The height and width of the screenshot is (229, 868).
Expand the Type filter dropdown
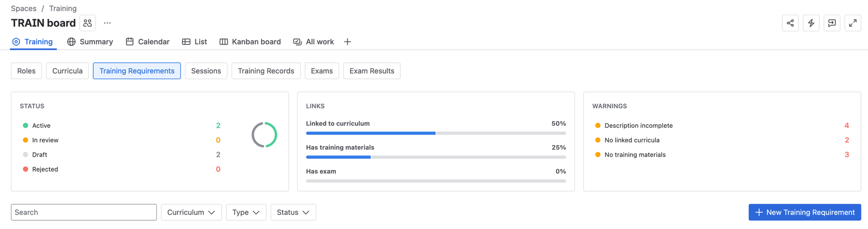pyautogui.click(x=246, y=212)
